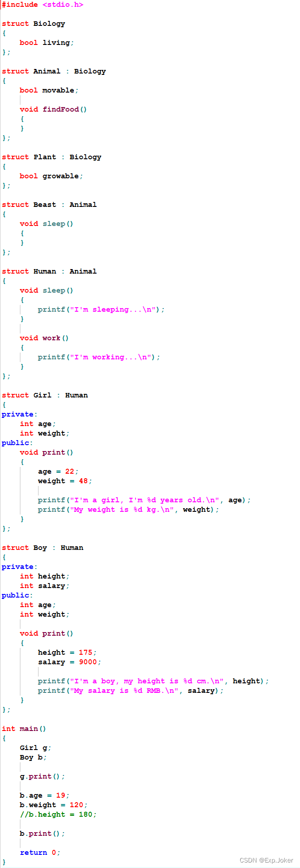The image size is (300, 868).
Task: Click the commented //b.height = 180 line
Action: click(x=58, y=814)
